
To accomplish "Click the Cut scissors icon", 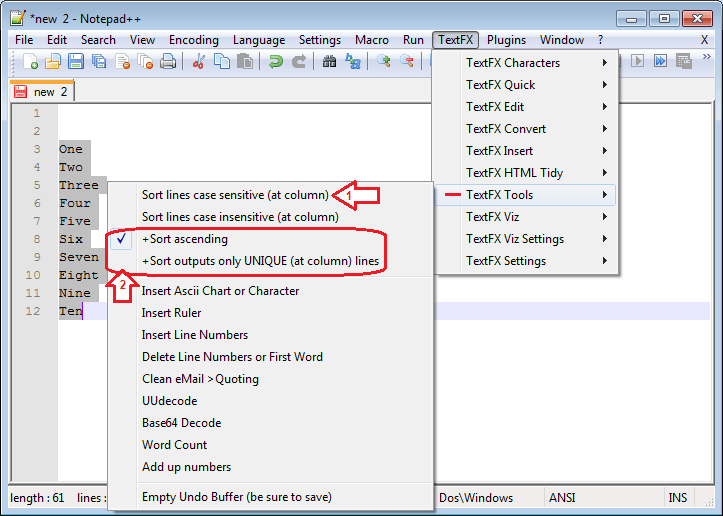I will 198,62.
